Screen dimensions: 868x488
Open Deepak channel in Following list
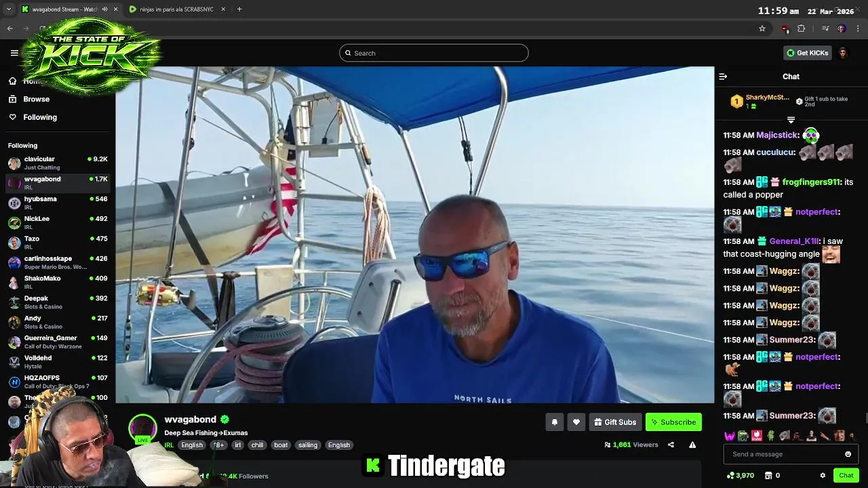pos(58,302)
